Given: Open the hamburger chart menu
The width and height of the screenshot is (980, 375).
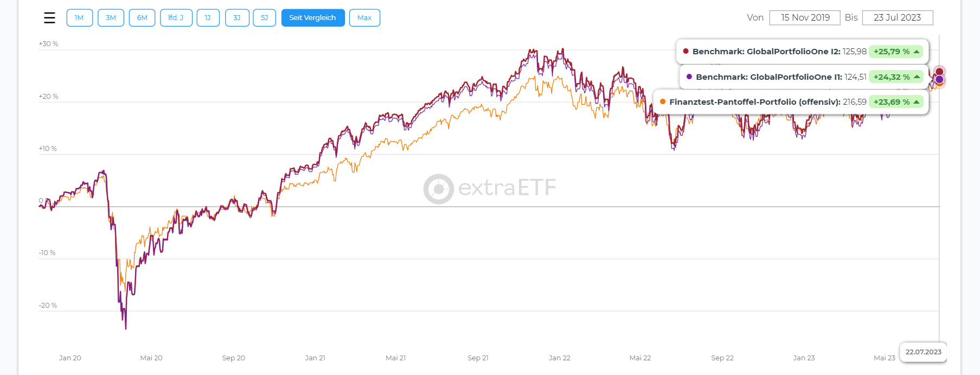Looking at the screenshot, I should tap(49, 18).
